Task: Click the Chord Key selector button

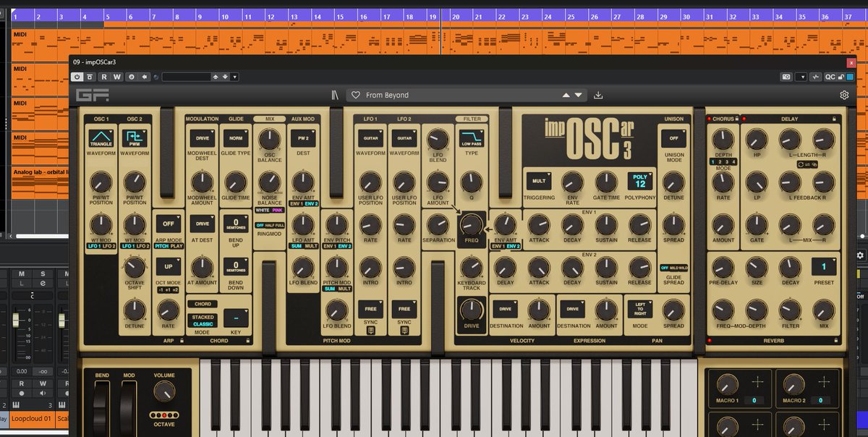Action: point(236,317)
